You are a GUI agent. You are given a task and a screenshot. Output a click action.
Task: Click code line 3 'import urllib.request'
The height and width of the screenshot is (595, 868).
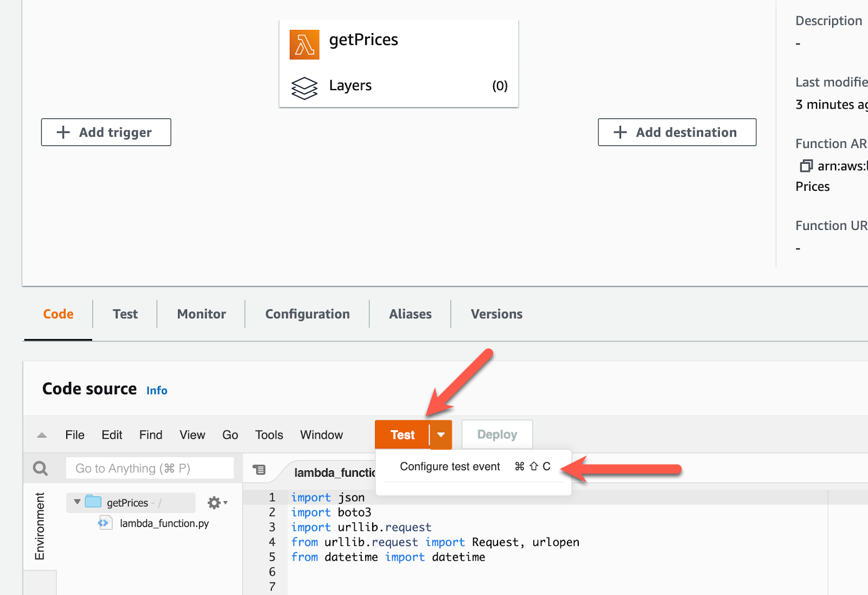pos(361,527)
